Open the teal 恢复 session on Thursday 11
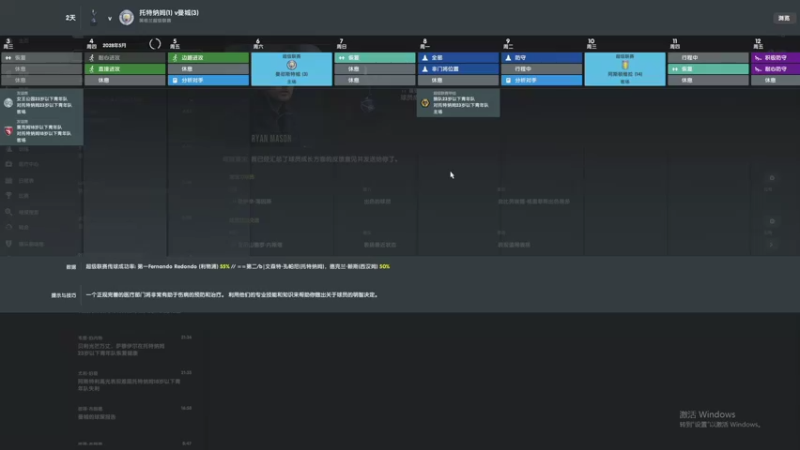Viewport: 800px width, 450px height. (x=708, y=69)
